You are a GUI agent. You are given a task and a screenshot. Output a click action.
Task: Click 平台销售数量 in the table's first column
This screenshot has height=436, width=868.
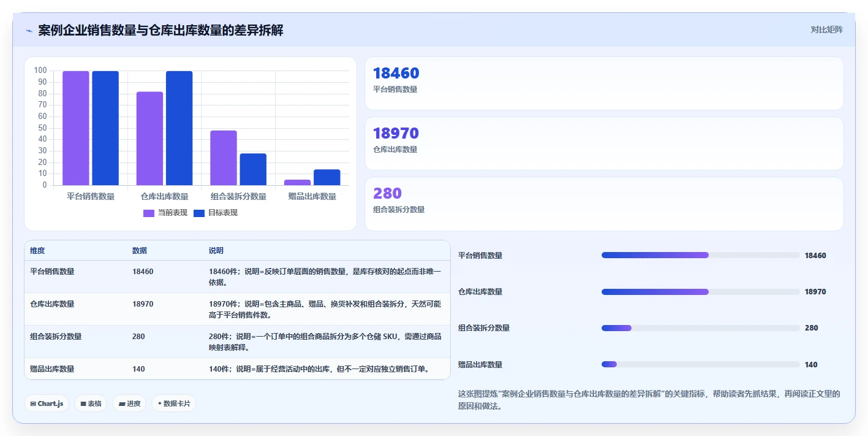coord(52,271)
